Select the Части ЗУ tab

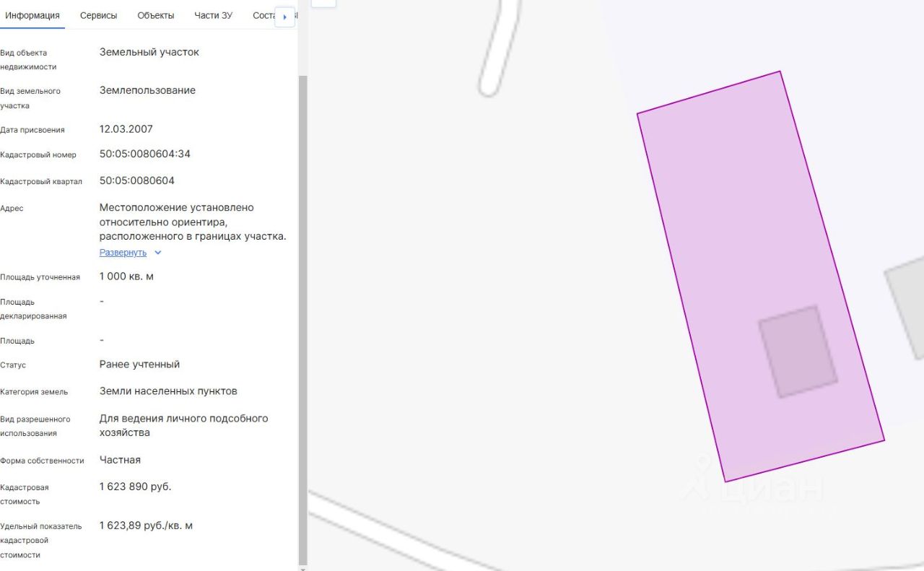(x=213, y=15)
